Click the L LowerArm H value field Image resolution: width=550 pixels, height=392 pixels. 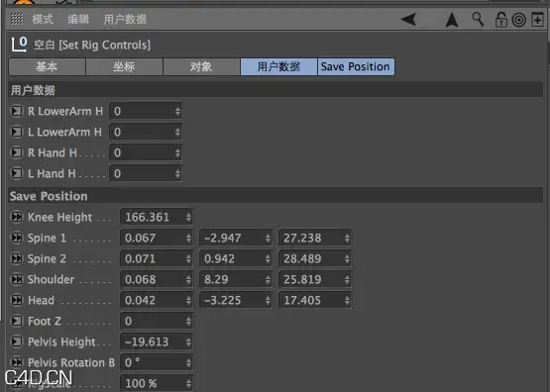pos(146,132)
